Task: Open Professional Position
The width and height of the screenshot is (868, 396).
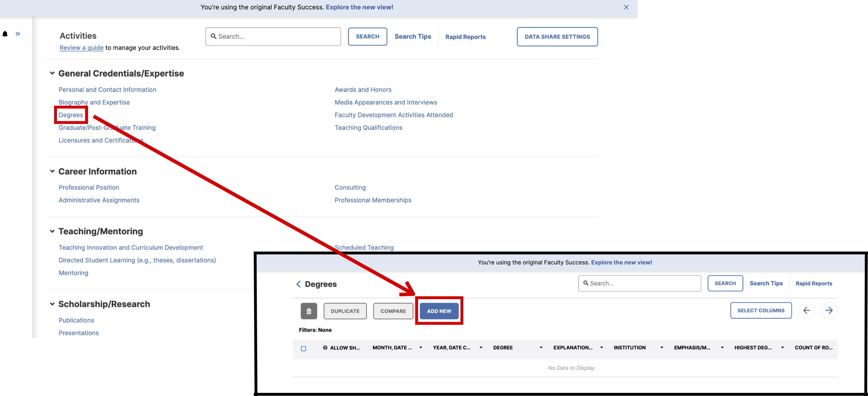Action: point(89,187)
